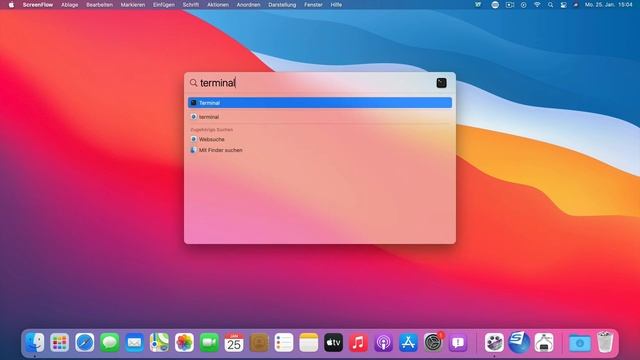Launch Safari from the Dock
640x360 pixels.
[x=84, y=342]
